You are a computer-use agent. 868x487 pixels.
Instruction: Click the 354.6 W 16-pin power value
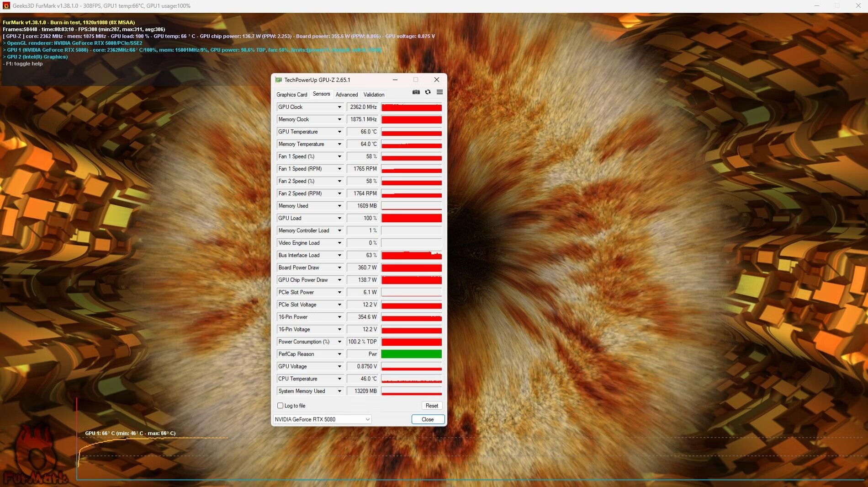pos(363,317)
